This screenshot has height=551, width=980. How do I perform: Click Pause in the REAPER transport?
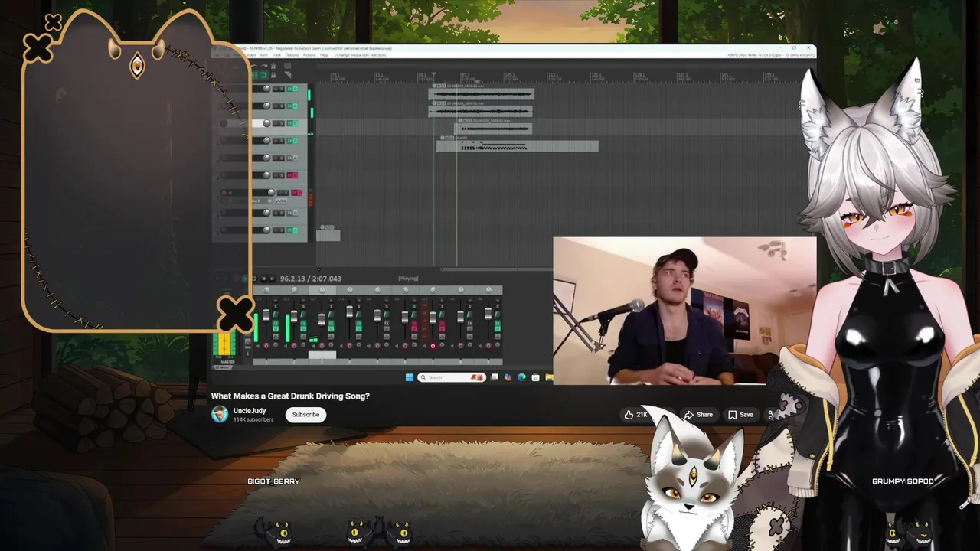(x=272, y=279)
